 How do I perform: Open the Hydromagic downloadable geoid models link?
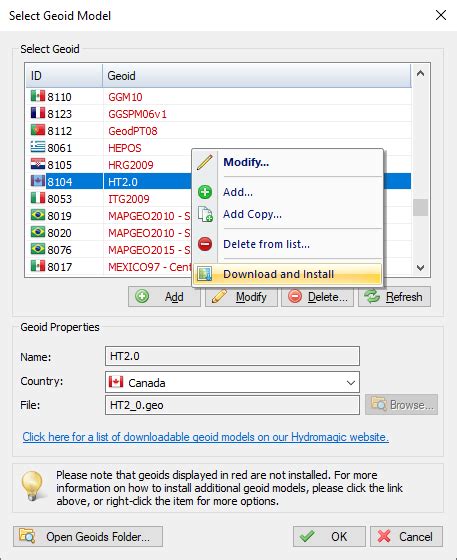pyautogui.click(x=206, y=437)
